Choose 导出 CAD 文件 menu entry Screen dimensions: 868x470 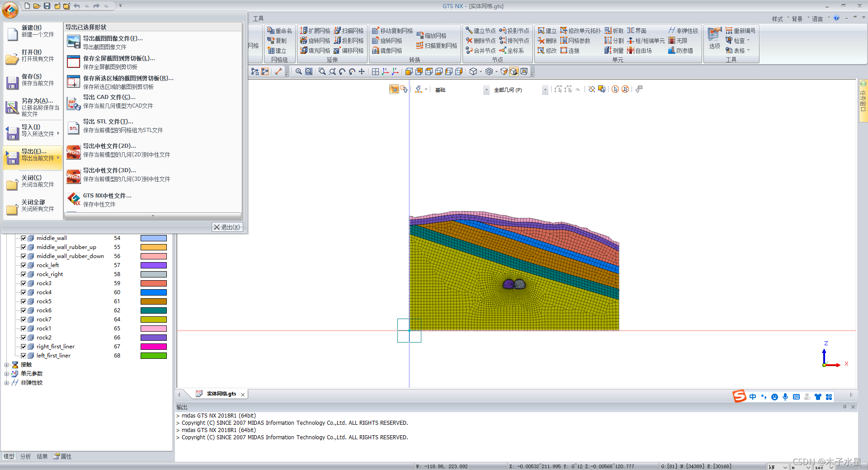pos(153,101)
